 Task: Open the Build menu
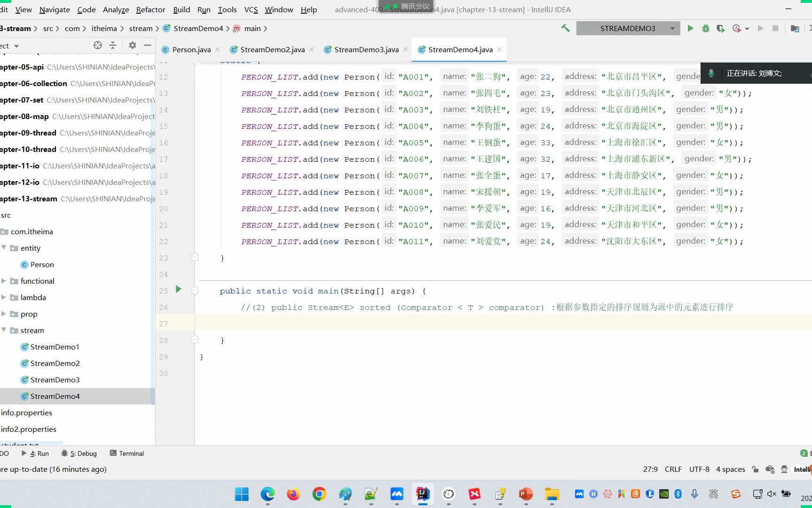point(182,9)
